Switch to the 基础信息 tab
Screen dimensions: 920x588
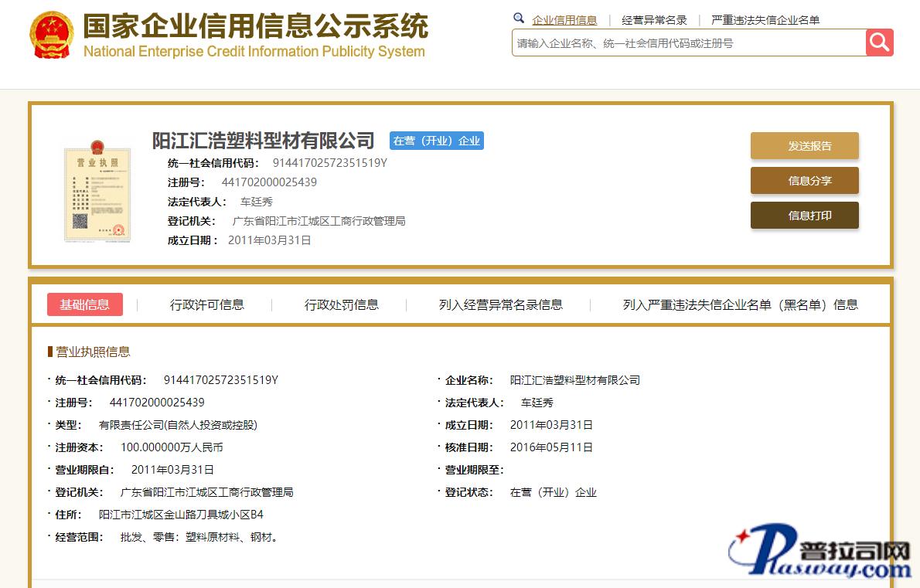pyautogui.click(x=85, y=304)
